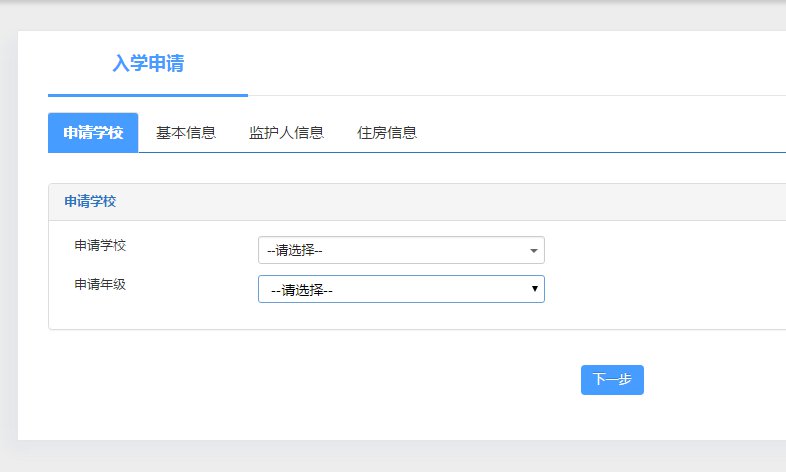Click gray page background below the form card
786x472 pixels.
pyautogui.click(x=400, y=456)
